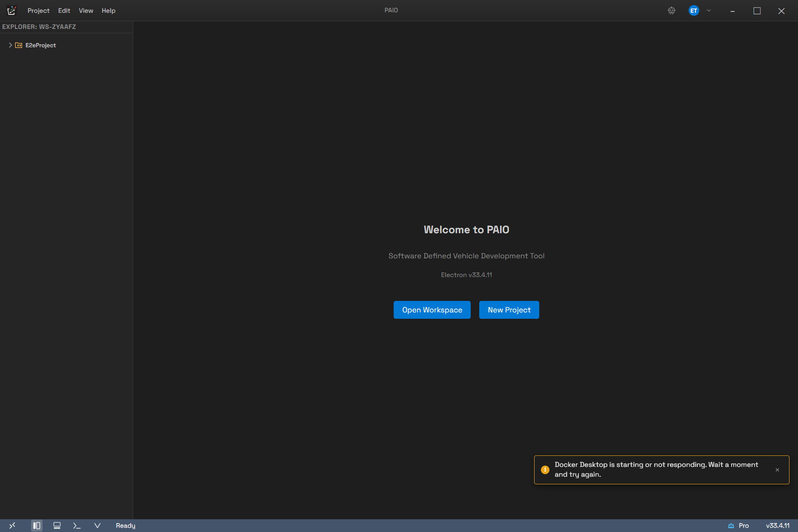
Task: Click the Pro crown icon
Action: pyautogui.click(x=731, y=526)
